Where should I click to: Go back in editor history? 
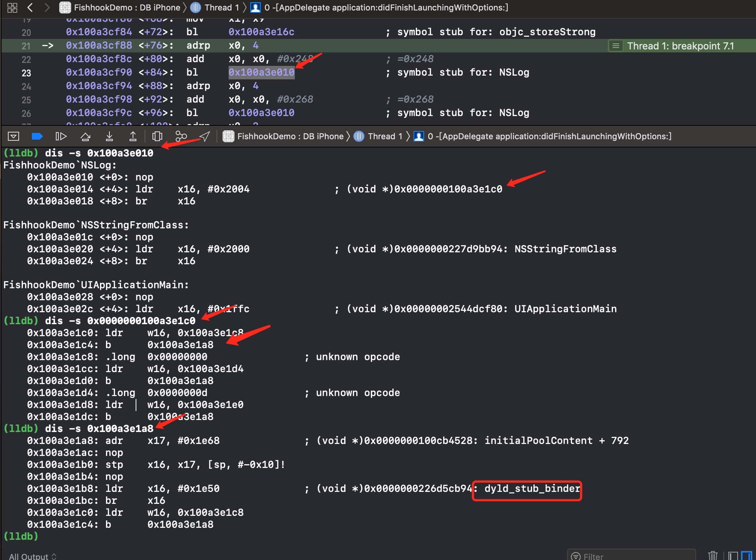click(30, 7)
